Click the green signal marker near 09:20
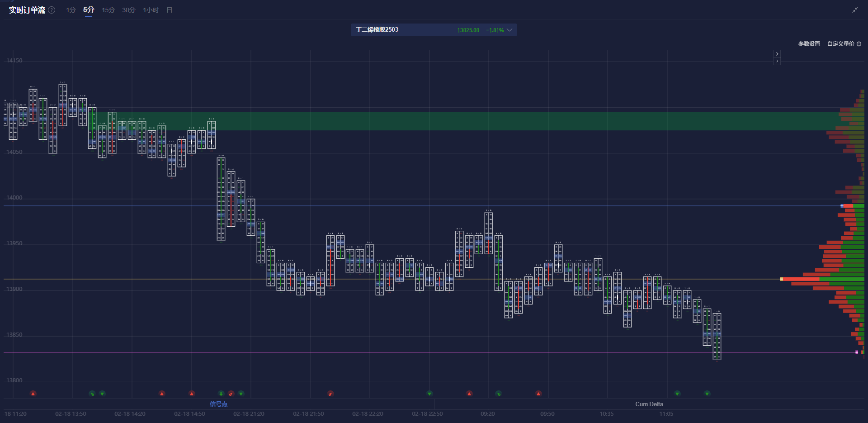Viewport: 868px width, 423px height. (498, 394)
